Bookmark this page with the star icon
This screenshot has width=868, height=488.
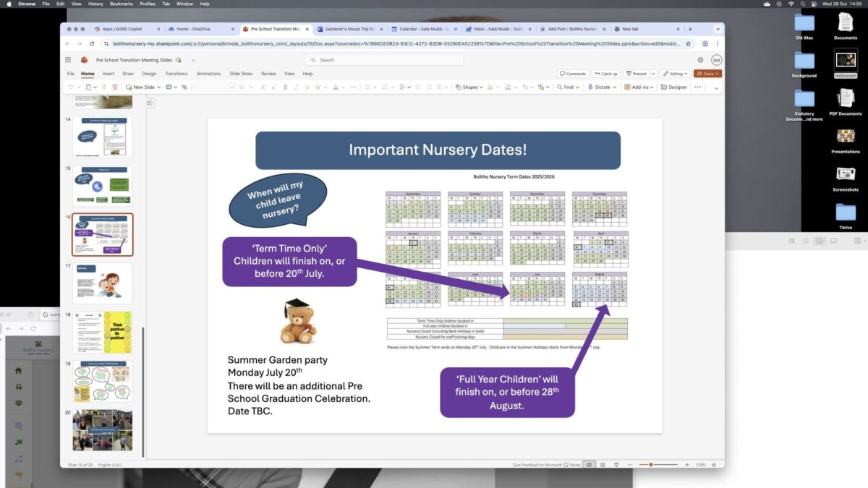click(x=689, y=43)
